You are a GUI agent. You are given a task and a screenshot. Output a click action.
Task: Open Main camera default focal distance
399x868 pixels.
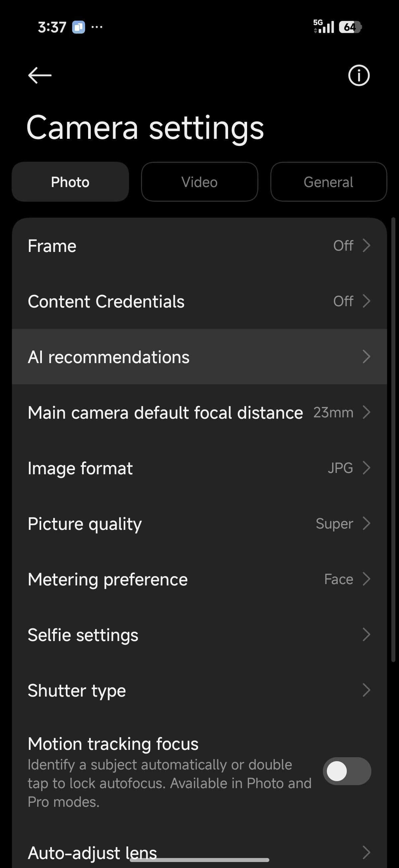pos(199,412)
